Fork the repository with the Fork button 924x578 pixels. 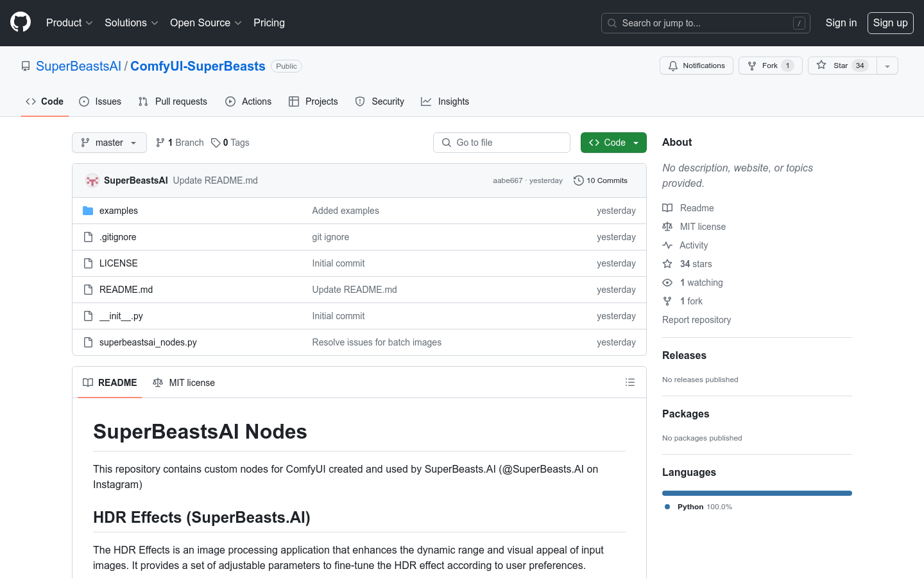pos(770,66)
